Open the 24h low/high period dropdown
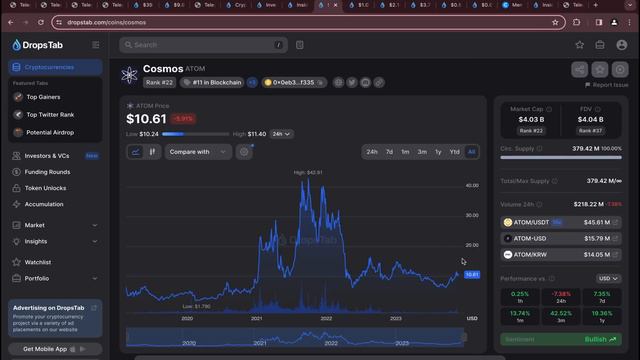The width and height of the screenshot is (640, 360). pyautogui.click(x=281, y=134)
